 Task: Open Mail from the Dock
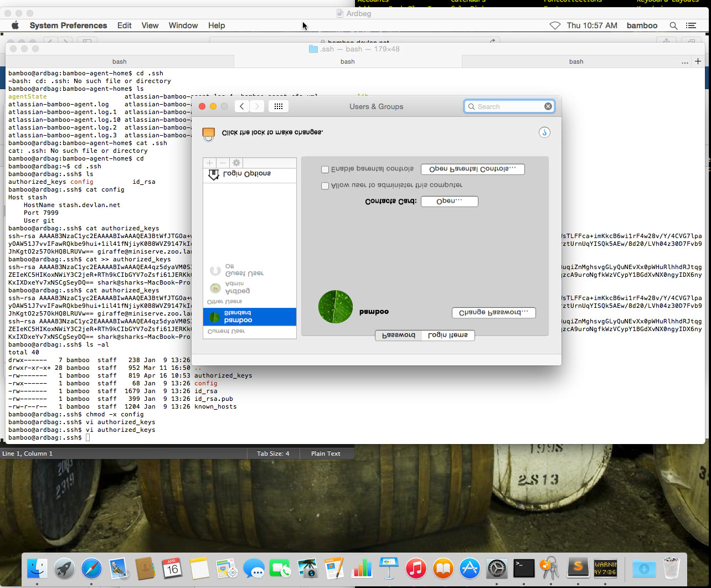click(118, 568)
